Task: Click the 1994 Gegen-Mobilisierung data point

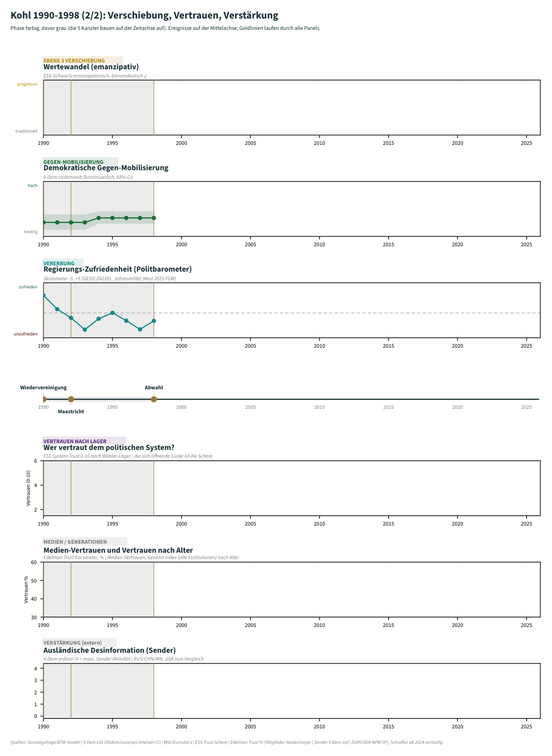Action: tap(99, 218)
